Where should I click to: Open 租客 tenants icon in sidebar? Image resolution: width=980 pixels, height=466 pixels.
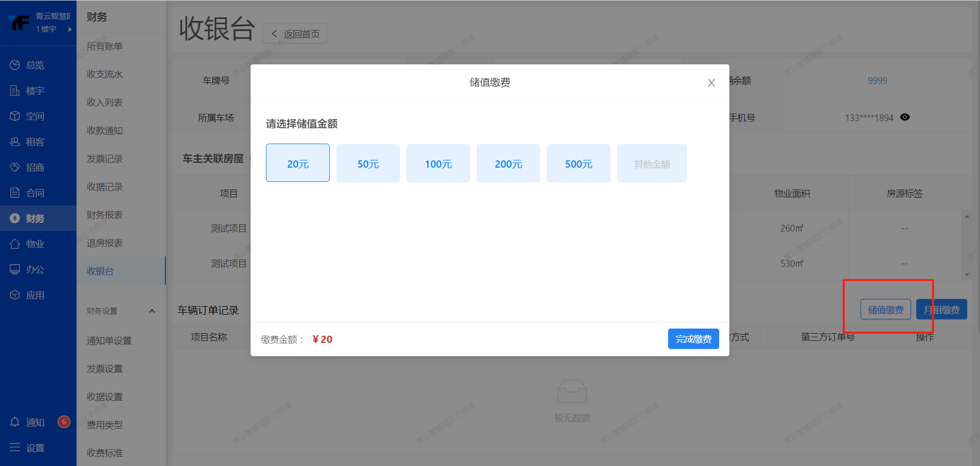(x=15, y=142)
